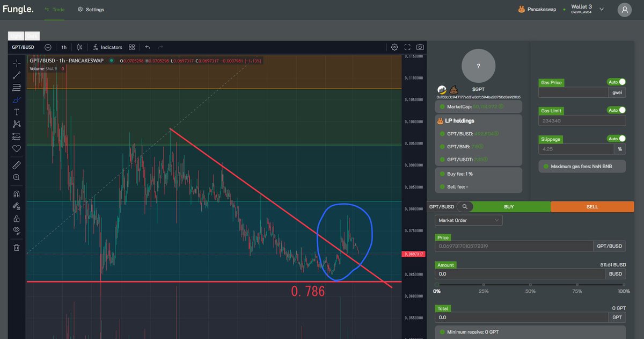Screen dimensions: 644x339
Task: Click the Total input field
Action: pyautogui.click(x=522, y=318)
